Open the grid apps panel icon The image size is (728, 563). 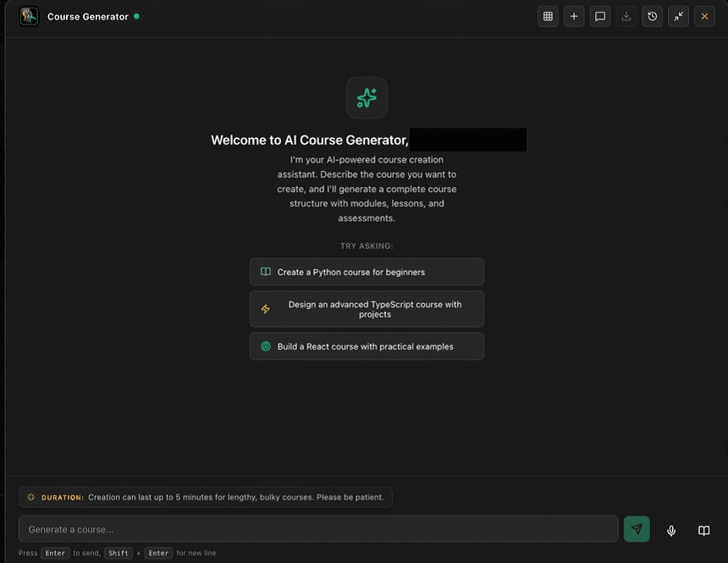[548, 16]
